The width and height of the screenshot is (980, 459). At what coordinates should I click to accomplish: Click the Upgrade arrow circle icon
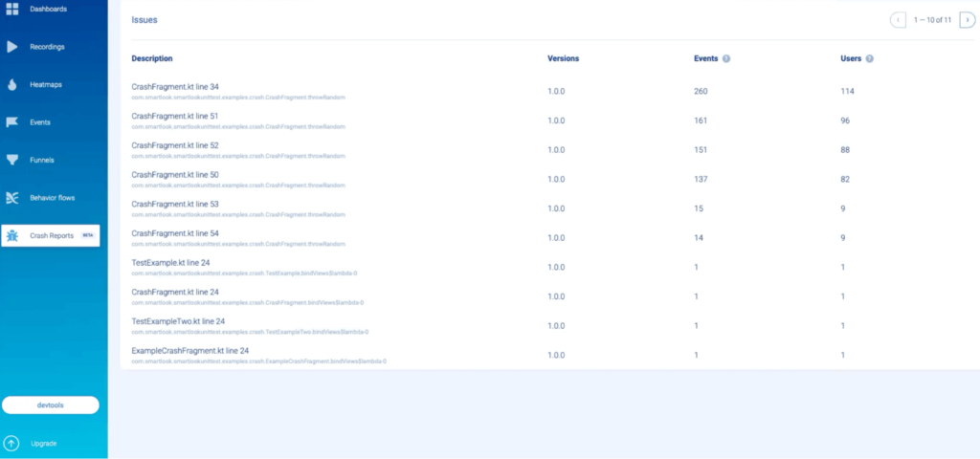point(11,443)
